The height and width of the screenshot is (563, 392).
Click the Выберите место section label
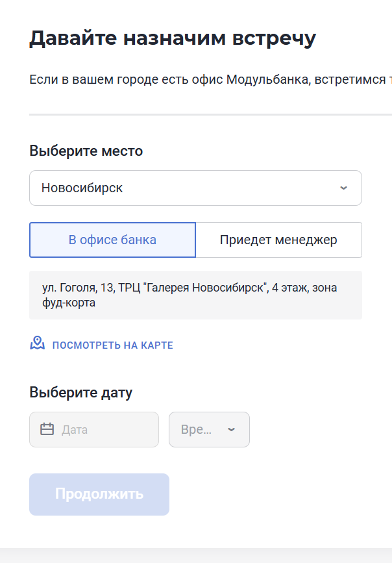[86, 151]
